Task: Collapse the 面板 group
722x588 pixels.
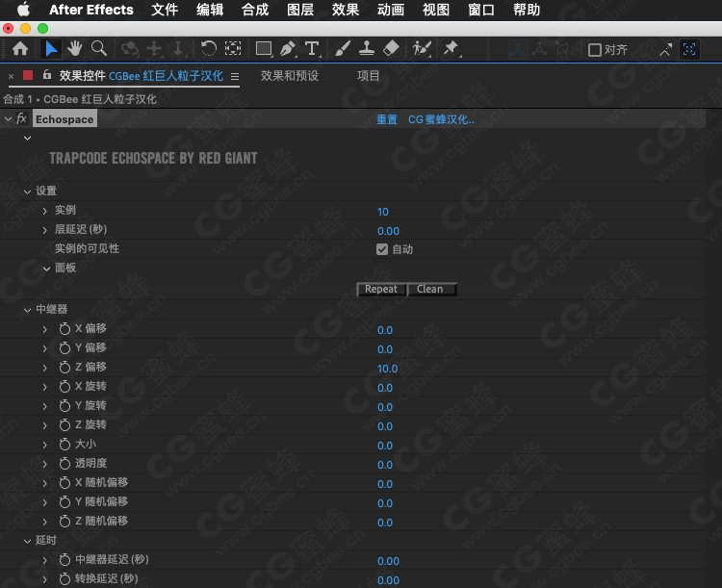Action: pyautogui.click(x=46, y=268)
